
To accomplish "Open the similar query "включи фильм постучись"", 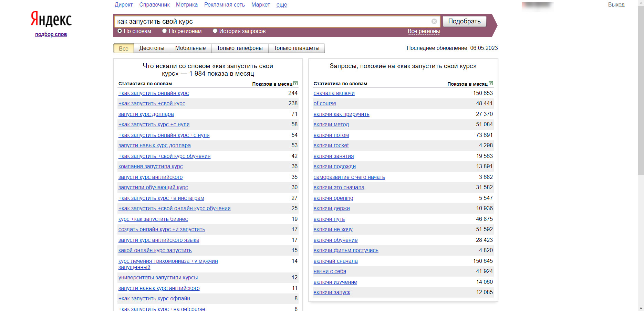I will [346, 250].
